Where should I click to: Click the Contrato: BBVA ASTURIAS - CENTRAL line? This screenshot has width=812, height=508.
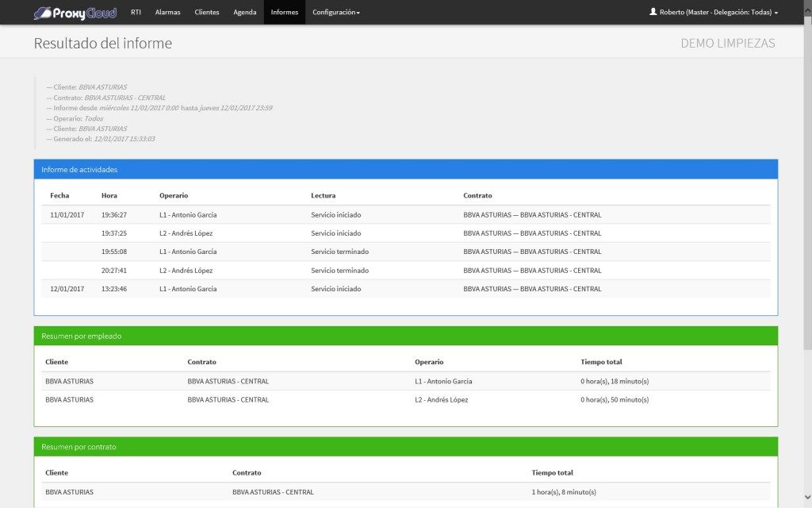pos(105,98)
